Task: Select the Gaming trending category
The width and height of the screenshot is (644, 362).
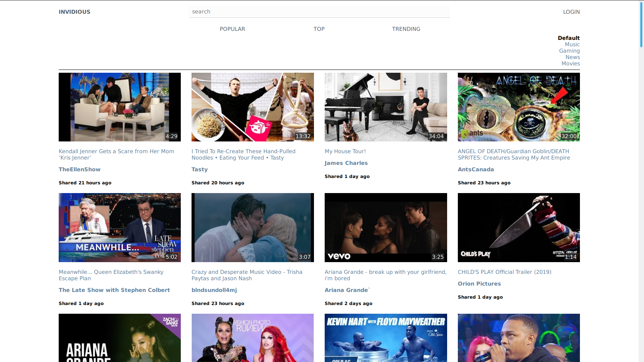Action: point(569,51)
